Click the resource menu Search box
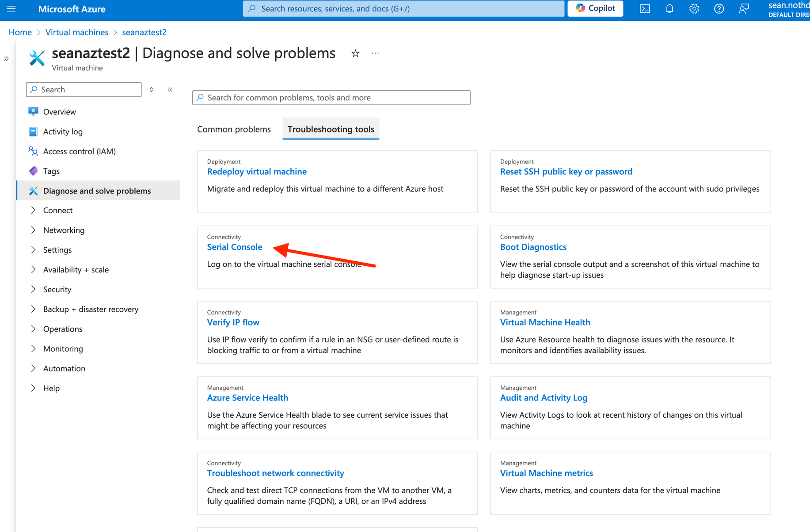The width and height of the screenshot is (810, 532). (x=84, y=90)
